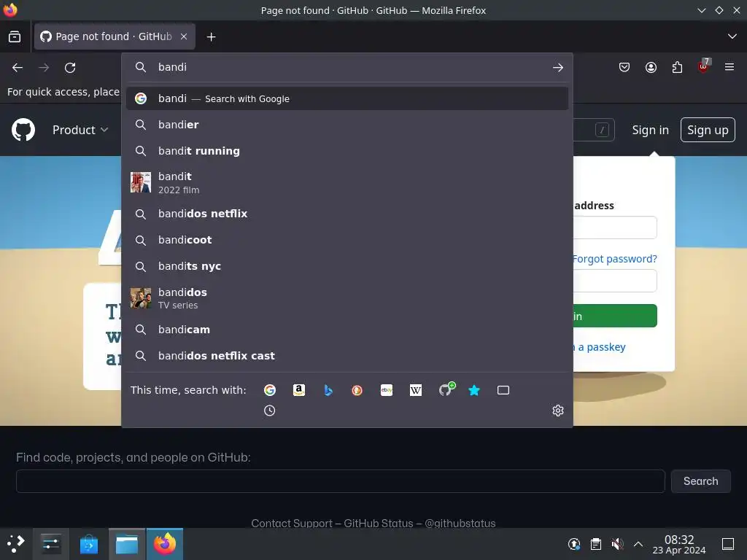
Task: Go back to previous page
Action: pyautogui.click(x=18, y=68)
